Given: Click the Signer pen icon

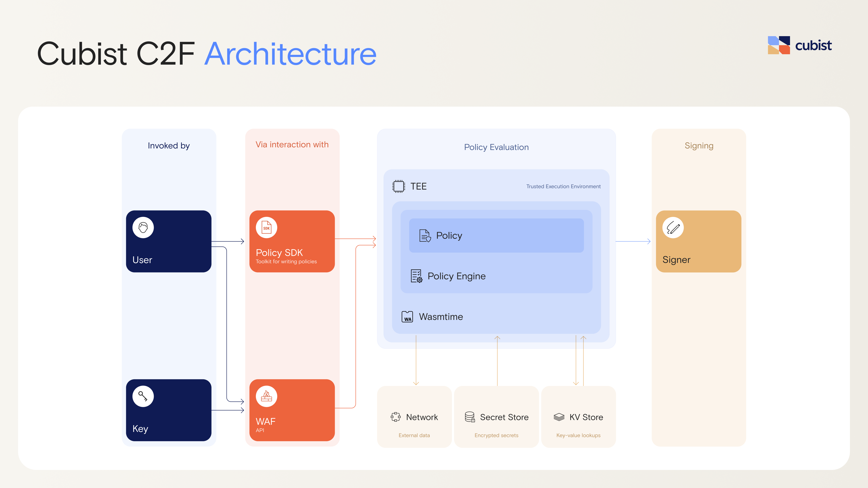Looking at the screenshot, I should [673, 227].
